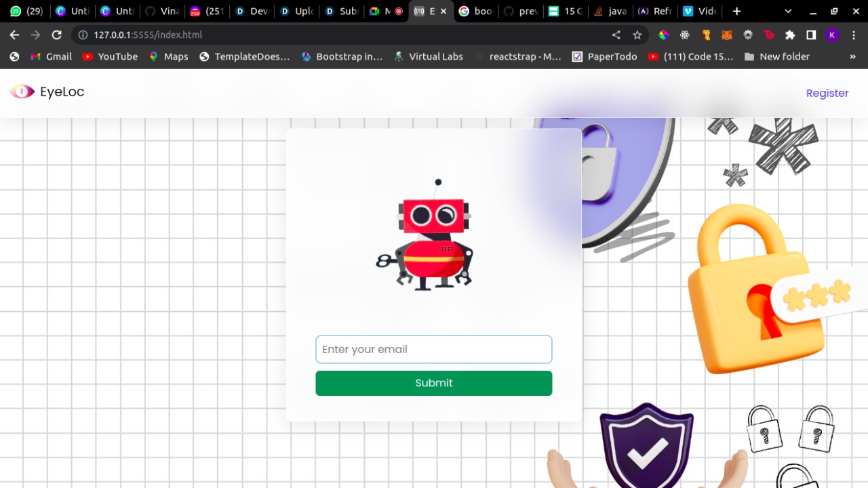Open Chrome three-dot menu

coord(853,35)
